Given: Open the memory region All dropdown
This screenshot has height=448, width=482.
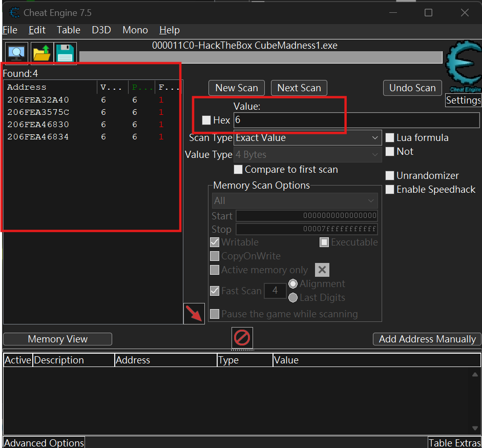Looking at the screenshot, I should click(x=295, y=200).
